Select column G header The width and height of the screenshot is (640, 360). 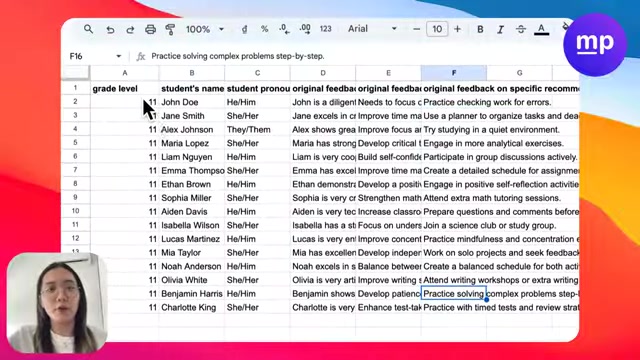[519, 73]
